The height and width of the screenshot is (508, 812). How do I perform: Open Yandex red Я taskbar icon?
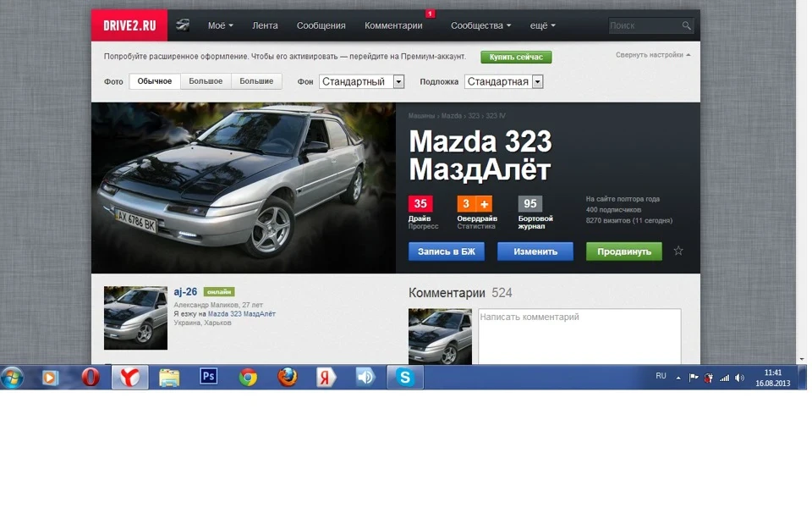click(x=326, y=378)
